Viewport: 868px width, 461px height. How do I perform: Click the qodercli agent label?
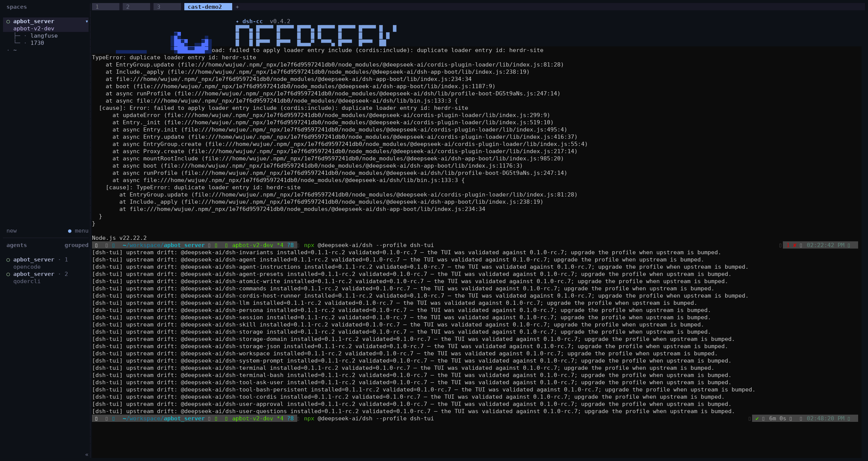[27, 281]
